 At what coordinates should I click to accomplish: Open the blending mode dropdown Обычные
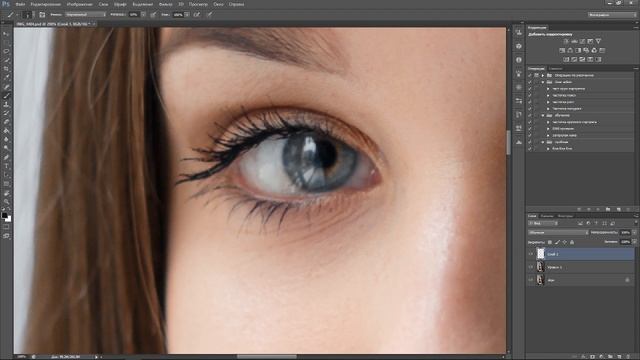pyautogui.click(x=558, y=232)
